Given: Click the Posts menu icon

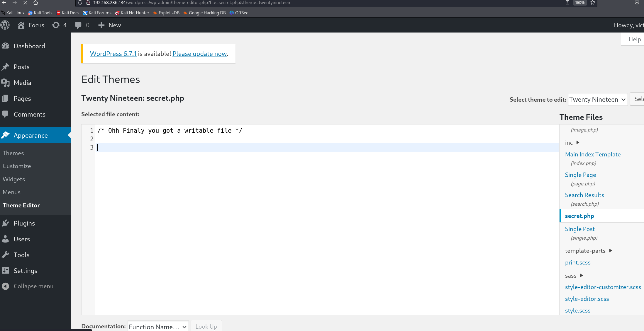Looking at the screenshot, I should tap(6, 67).
